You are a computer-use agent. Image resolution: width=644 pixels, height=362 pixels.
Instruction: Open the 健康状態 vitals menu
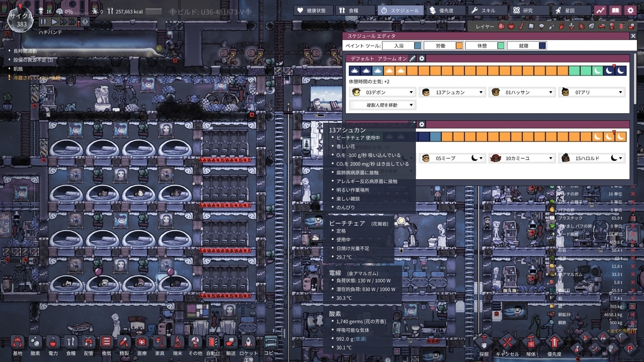click(x=313, y=10)
